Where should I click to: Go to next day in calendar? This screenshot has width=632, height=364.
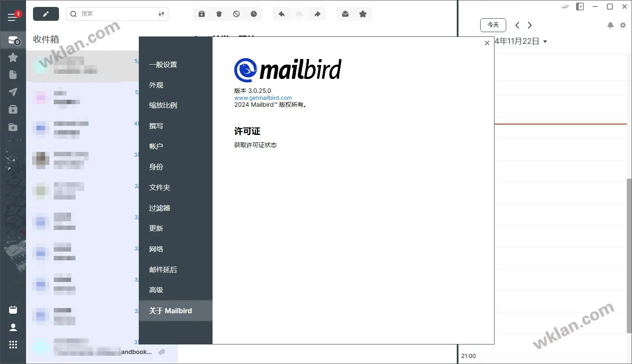coord(530,25)
